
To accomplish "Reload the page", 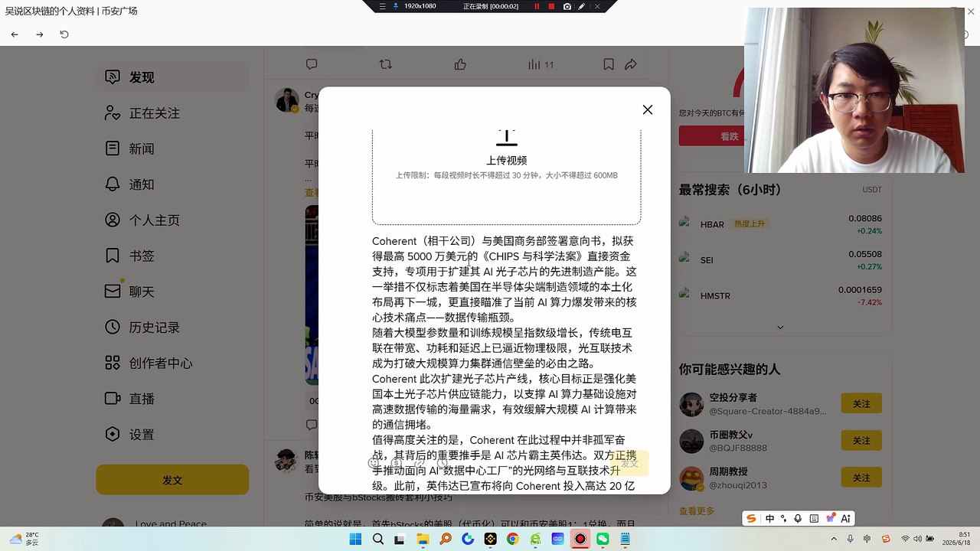I will click(x=64, y=34).
